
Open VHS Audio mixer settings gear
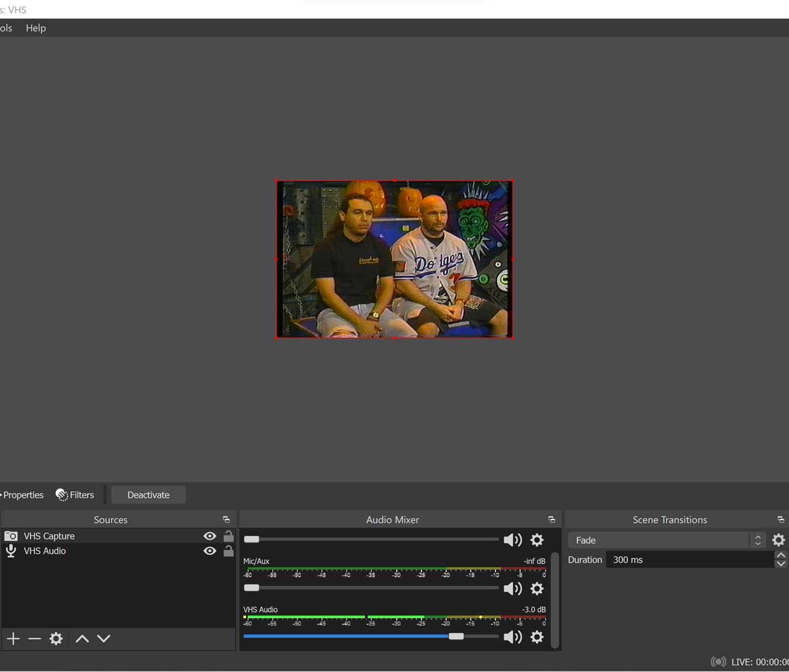click(x=537, y=636)
